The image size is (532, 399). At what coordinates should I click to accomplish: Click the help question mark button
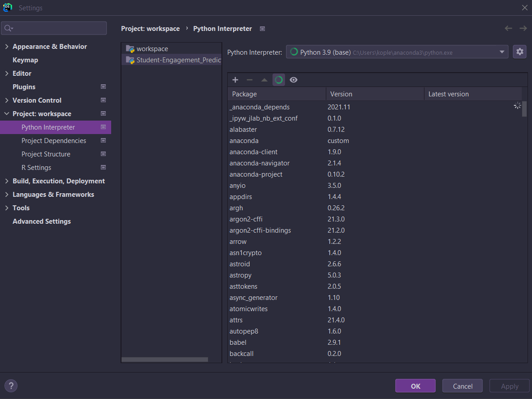(x=11, y=386)
